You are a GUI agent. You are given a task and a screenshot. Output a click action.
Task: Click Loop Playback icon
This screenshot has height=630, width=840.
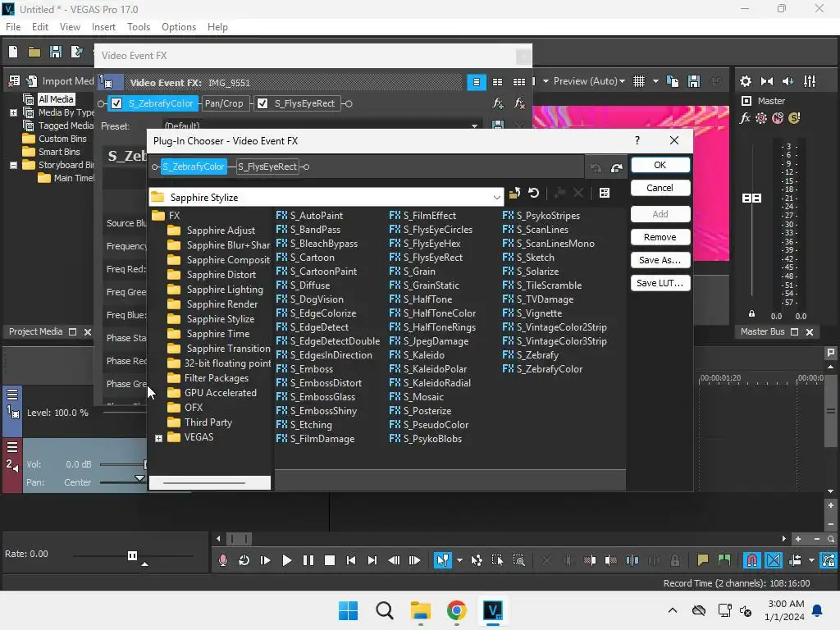coord(244,560)
